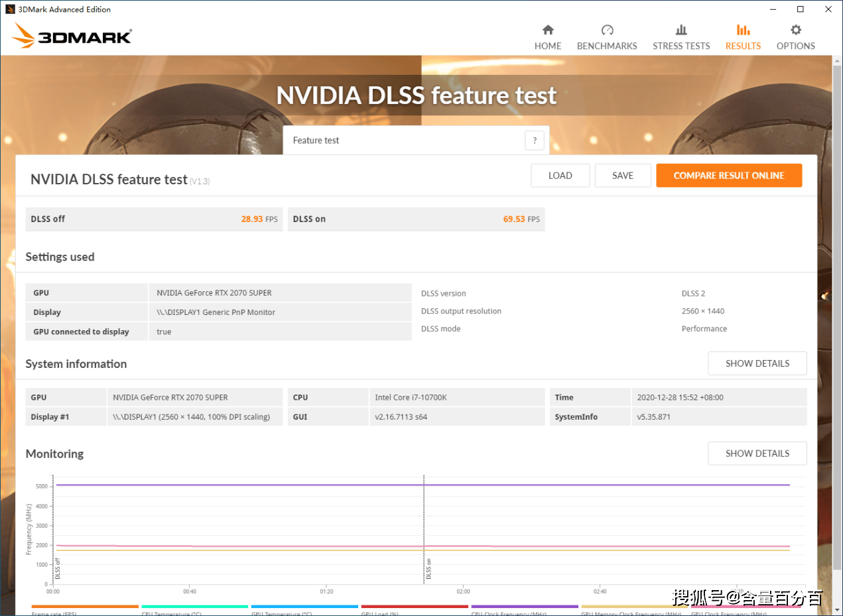Toggle the Frame rate (FPS) legend
This screenshot has height=616, width=843.
pos(85,611)
